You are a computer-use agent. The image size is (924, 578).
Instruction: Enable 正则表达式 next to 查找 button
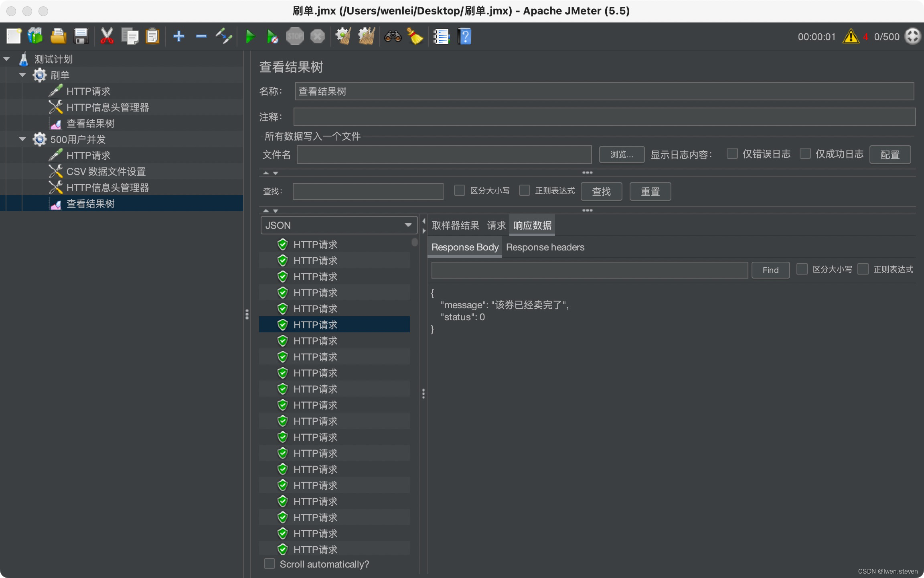pos(525,191)
